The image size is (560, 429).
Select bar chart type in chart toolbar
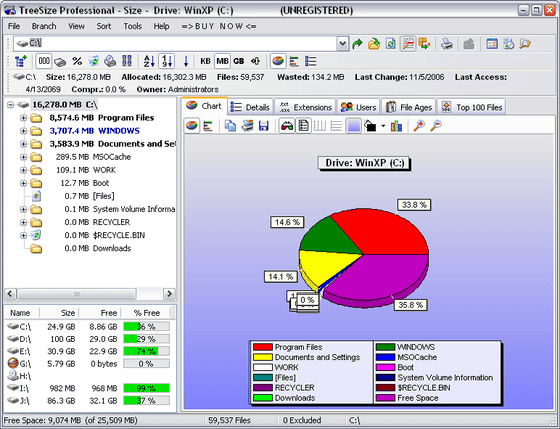click(x=208, y=126)
